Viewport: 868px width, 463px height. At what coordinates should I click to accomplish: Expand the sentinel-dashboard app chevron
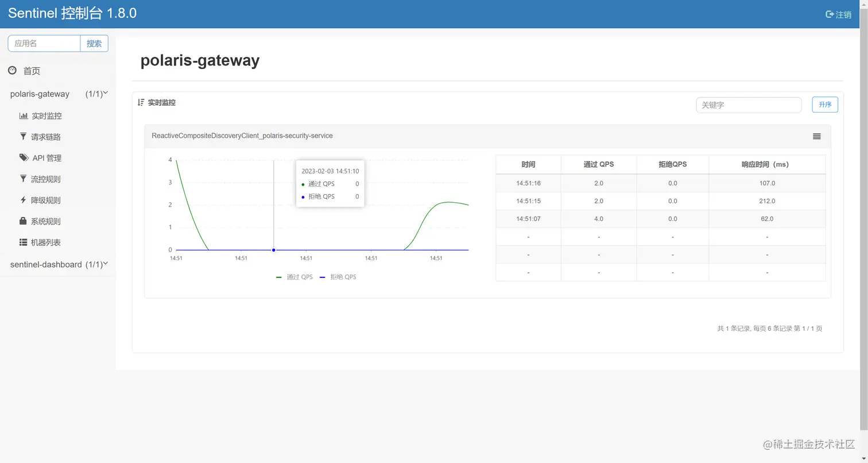coord(105,264)
